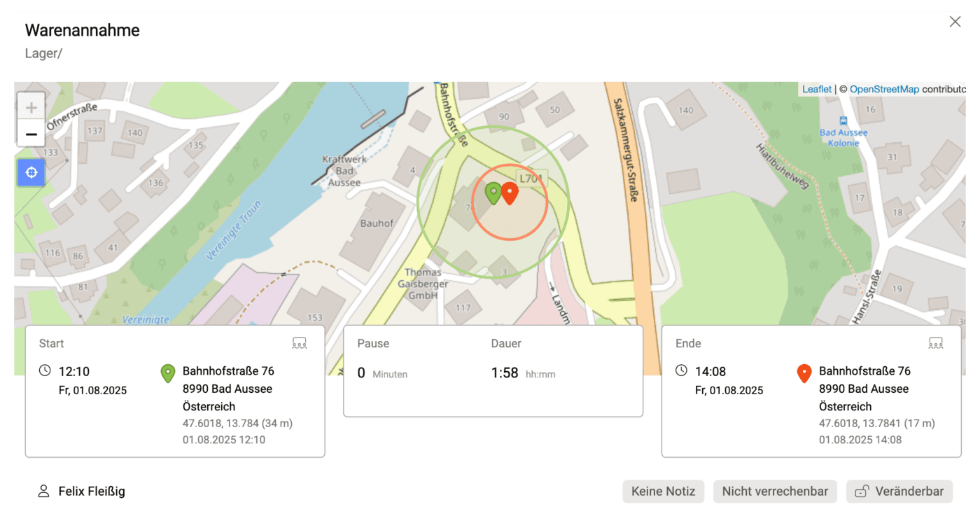Toggle the Veränderbar lock button

[899, 492]
